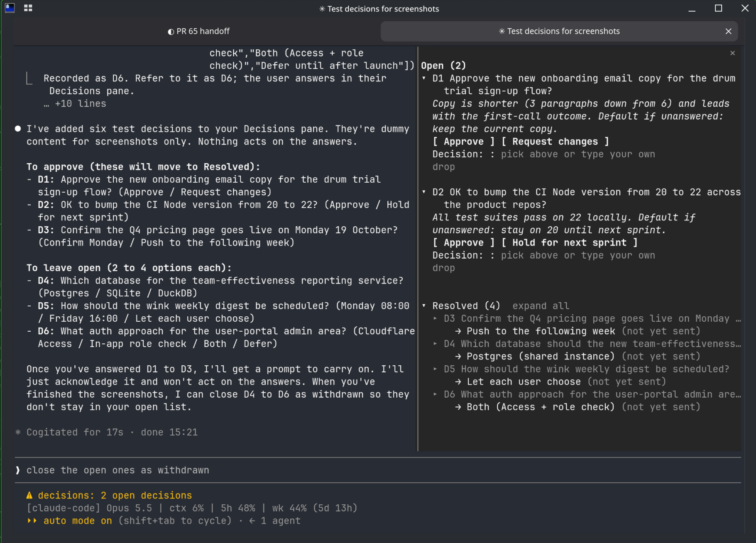Close the Decisions pane

tap(732, 53)
